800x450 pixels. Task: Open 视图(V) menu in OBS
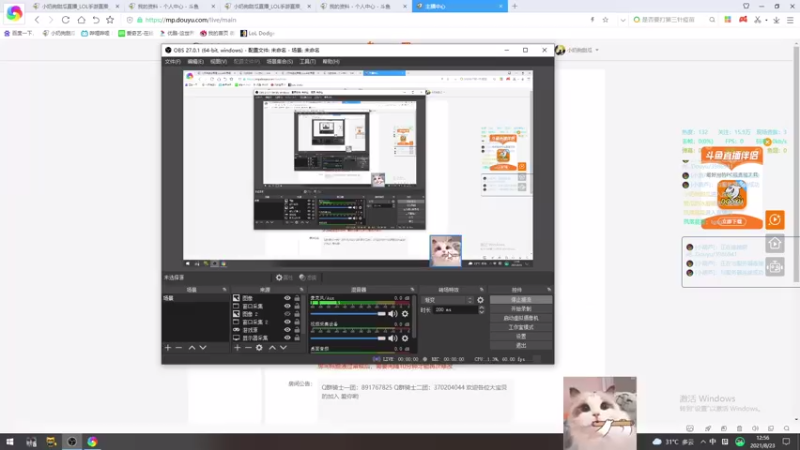[x=218, y=61]
